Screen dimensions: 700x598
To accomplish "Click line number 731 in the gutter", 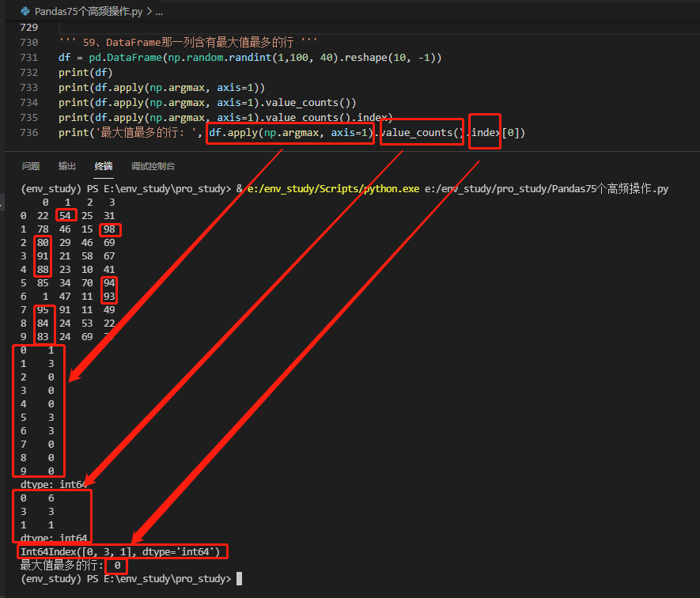I will tap(29, 58).
